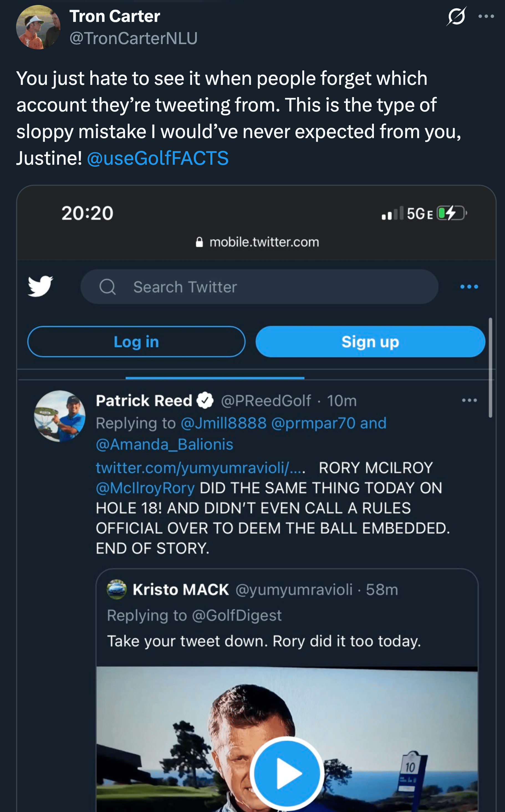
Task: Click Patrick Reed's profile picture
Action: click(x=60, y=416)
